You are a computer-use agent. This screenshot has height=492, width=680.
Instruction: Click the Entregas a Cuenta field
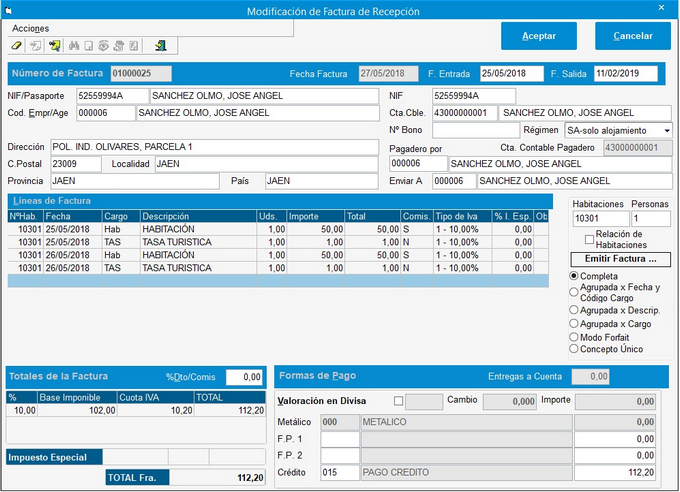tap(590, 377)
